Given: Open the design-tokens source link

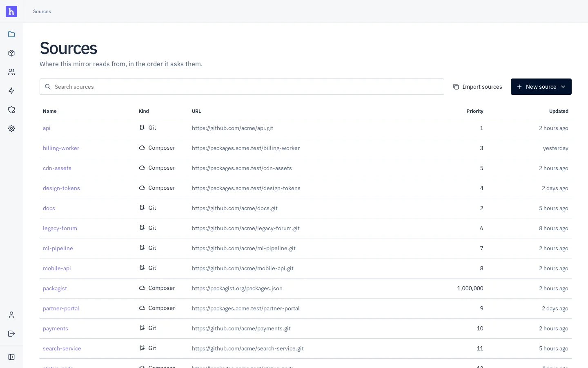Looking at the screenshot, I should point(61,188).
